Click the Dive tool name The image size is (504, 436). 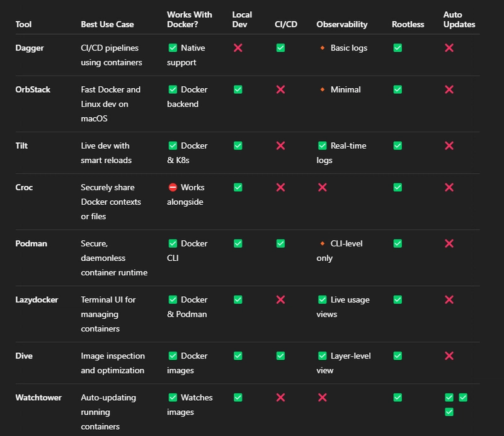(x=24, y=355)
